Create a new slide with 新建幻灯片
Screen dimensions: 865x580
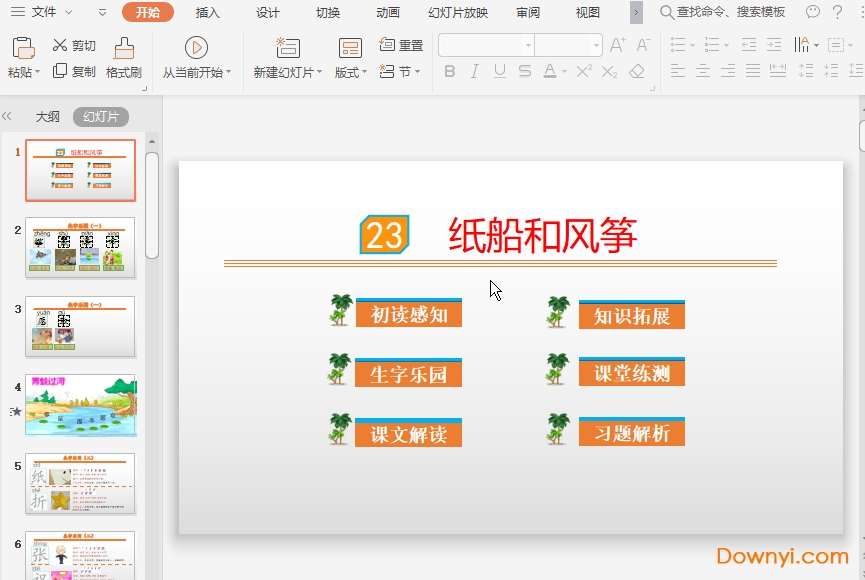(x=287, y=50)
